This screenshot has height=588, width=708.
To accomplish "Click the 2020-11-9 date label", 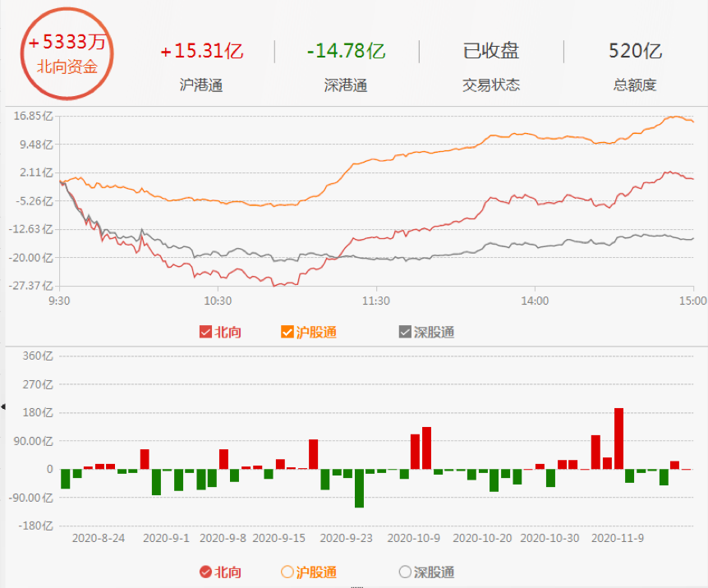I will 618,539.
